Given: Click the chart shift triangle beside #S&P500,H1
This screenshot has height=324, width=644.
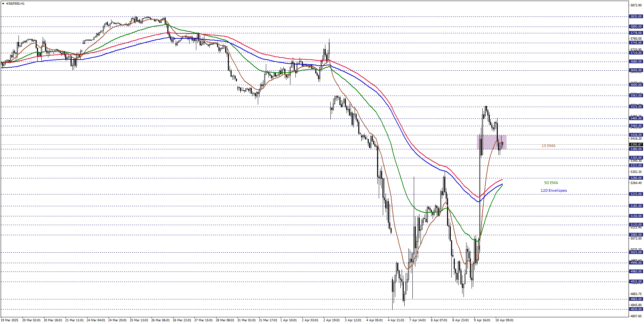Looking at the screenshot, I should [x=3, y=4].
